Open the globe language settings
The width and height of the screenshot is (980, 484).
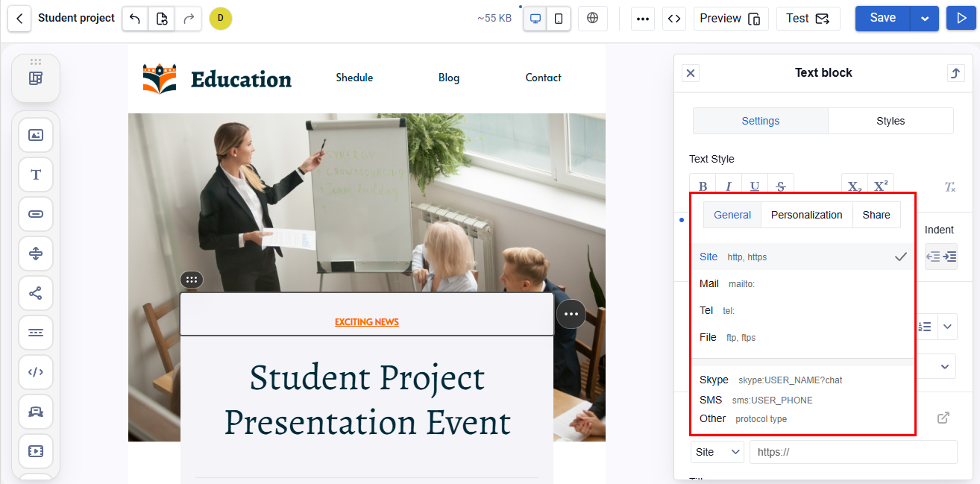point(593,19)
